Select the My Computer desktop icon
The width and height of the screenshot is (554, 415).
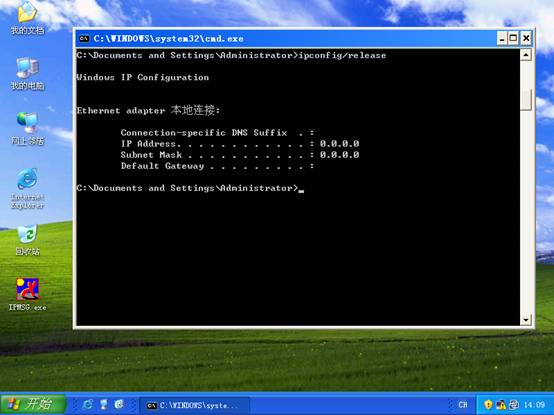pyautogui.click(x=27, y=73)
